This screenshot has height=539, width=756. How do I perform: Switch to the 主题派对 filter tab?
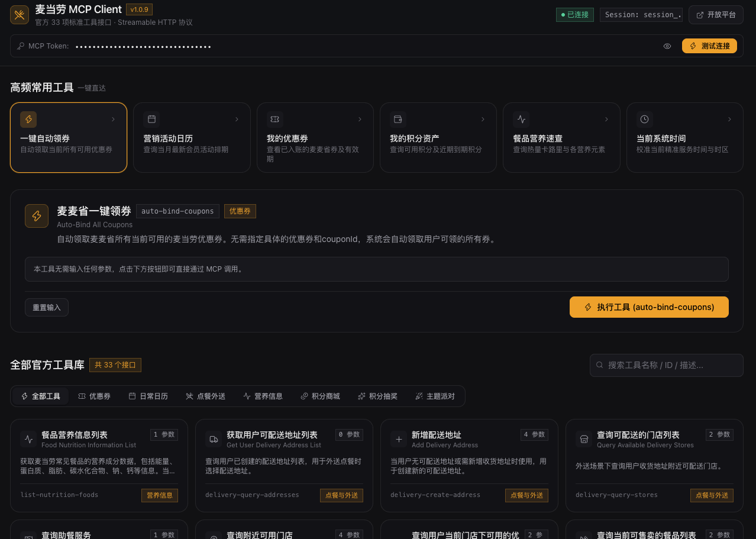(435, 396)
